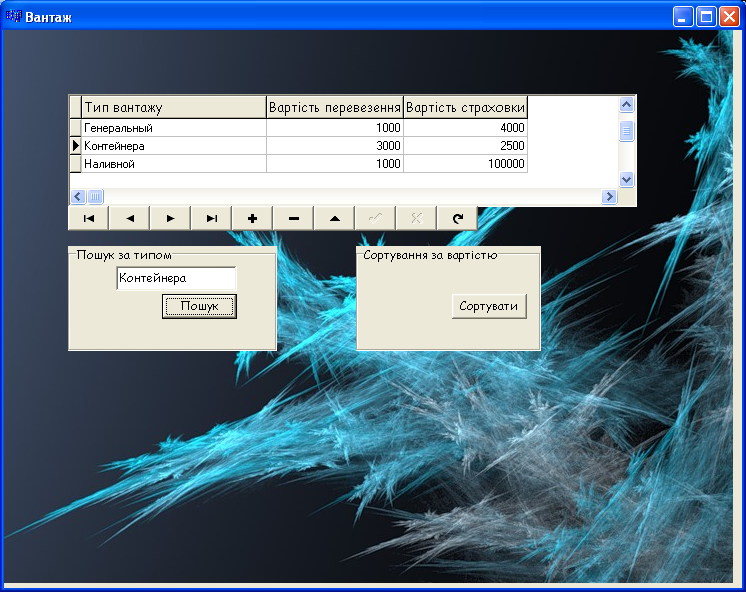Click the grid's horizontal scrollbar left arrow
Viewport: 746px width, 592px height.
point(78,197)
